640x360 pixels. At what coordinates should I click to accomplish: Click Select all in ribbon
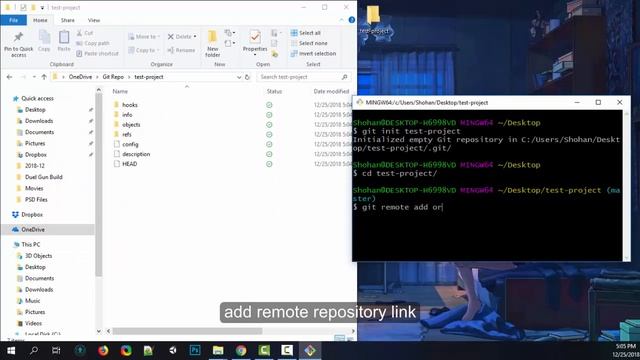(306, 33)
